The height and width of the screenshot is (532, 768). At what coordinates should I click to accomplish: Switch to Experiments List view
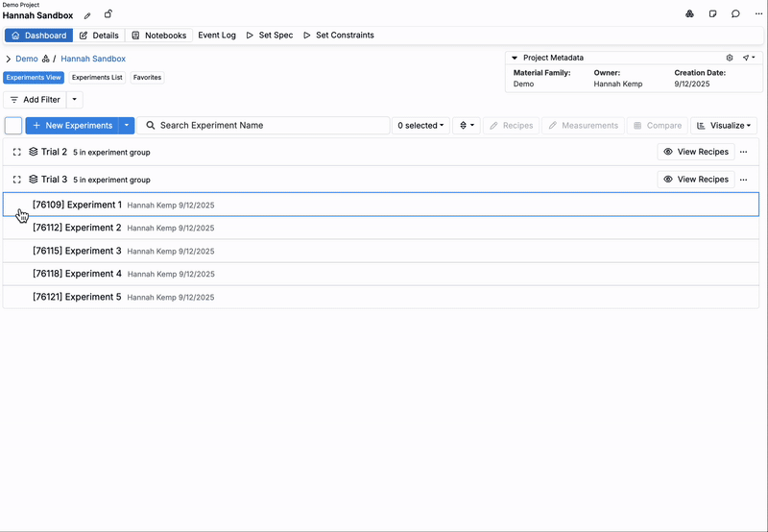click(97, 77)
